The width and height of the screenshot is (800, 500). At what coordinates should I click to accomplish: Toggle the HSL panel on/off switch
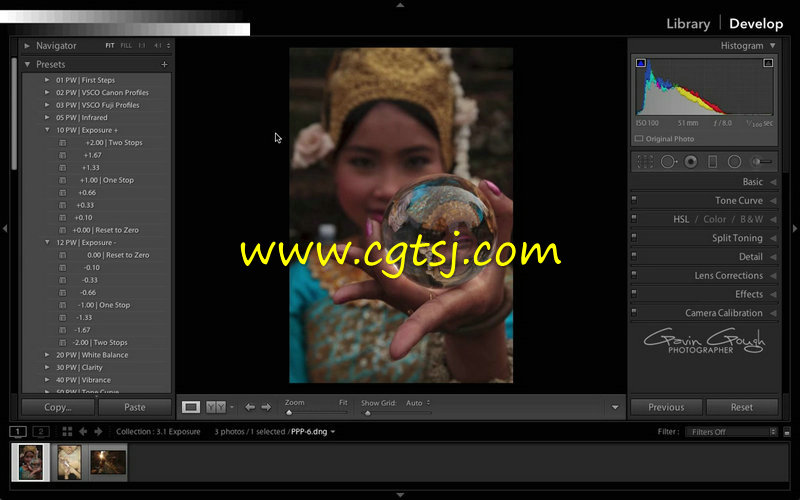tap(634, 219)
